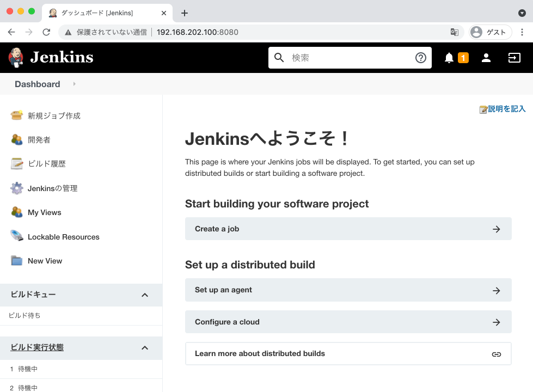Click the Set up an agent button

click(x=348, y=290)
